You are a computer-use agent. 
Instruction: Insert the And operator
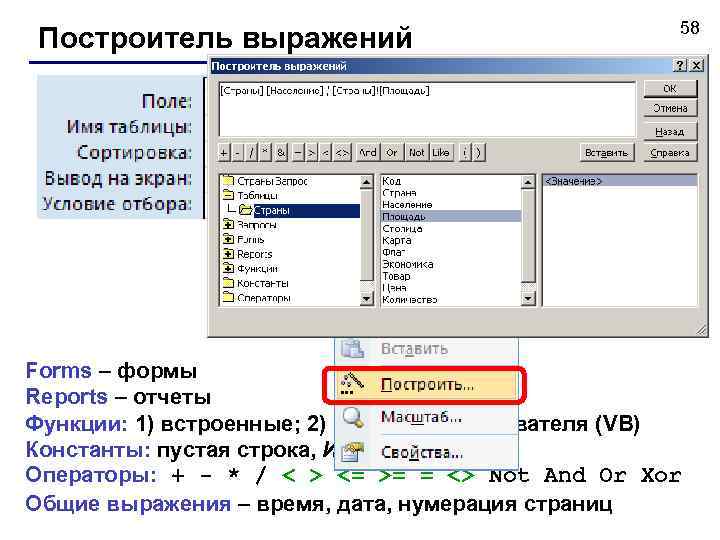[x=368, y=153]
